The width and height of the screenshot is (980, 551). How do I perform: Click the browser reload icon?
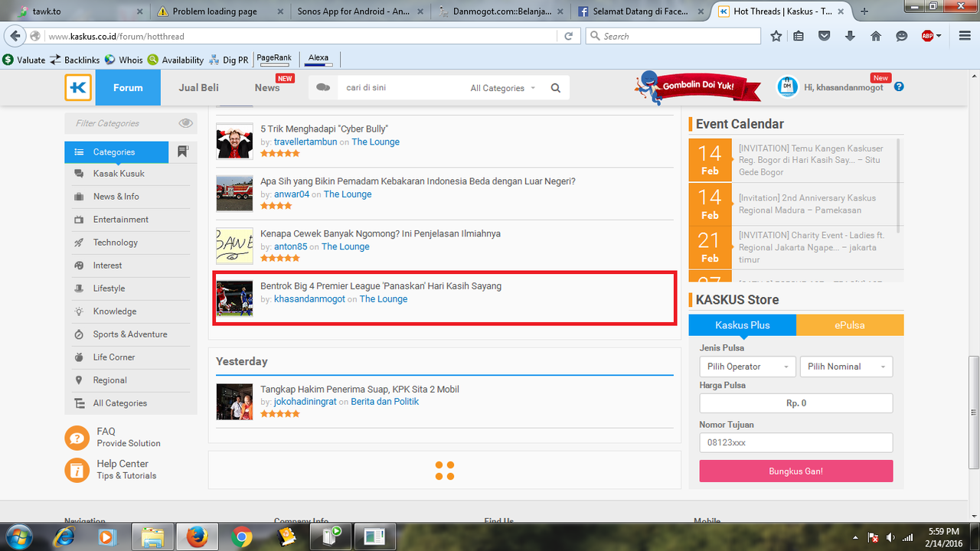tap(568, 36)
